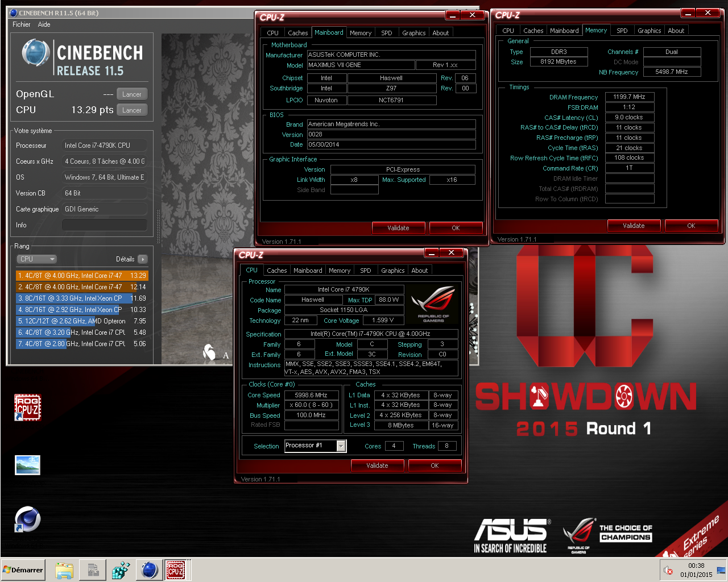
Task: Open the Fichier menu in Cinebench
Action: pyautogui.click(x=22, y=24)
